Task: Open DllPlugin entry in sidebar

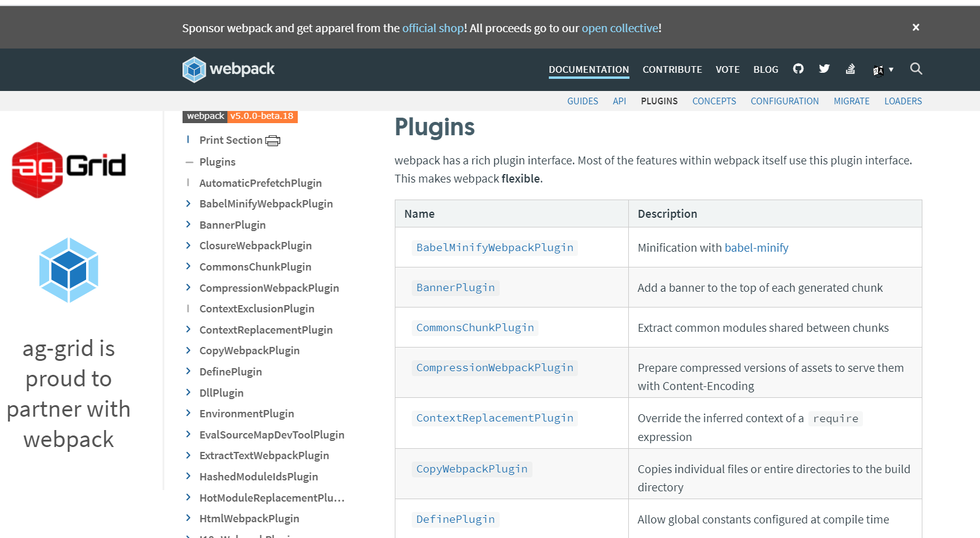Action: [x=221, y=393]
